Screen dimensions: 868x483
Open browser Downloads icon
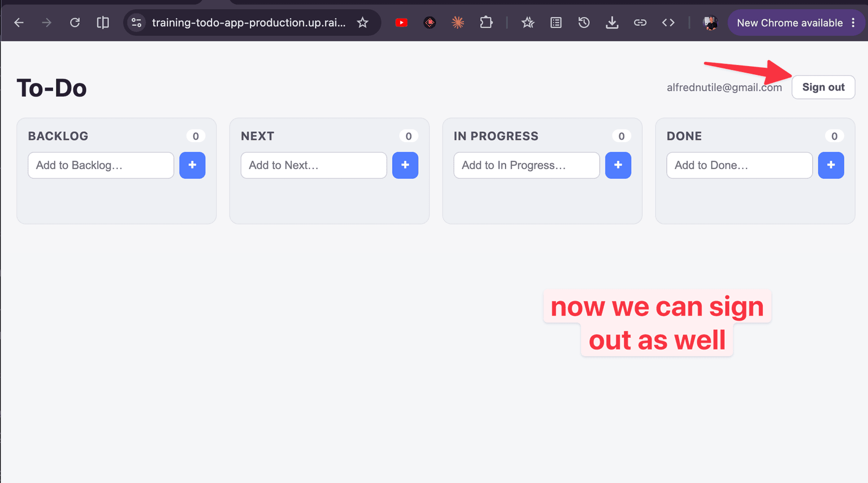[612, 23]
